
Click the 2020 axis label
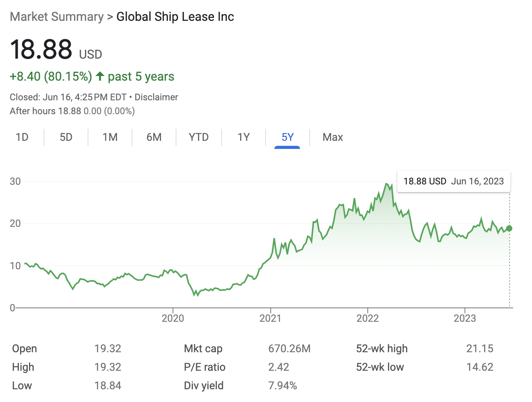(173, 318)
